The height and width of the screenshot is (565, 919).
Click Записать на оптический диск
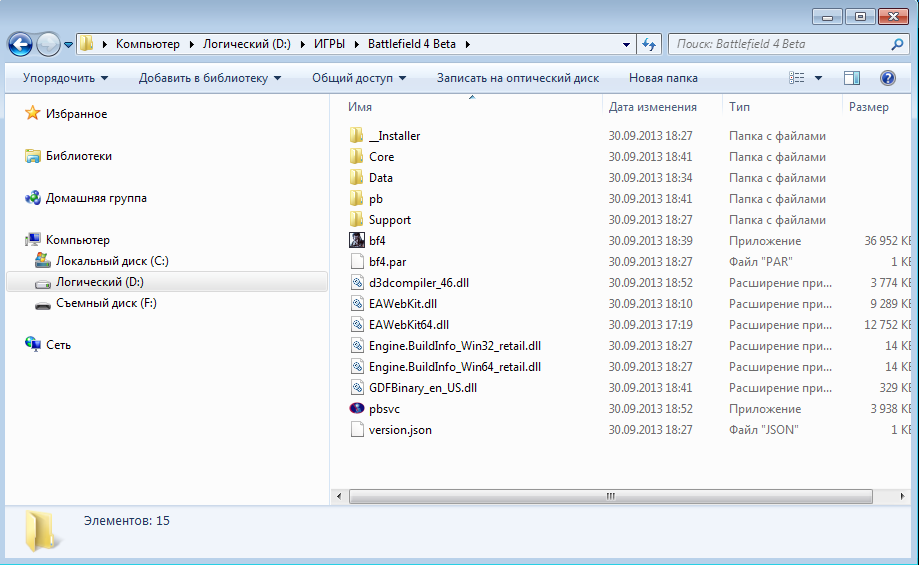[518, 78]
